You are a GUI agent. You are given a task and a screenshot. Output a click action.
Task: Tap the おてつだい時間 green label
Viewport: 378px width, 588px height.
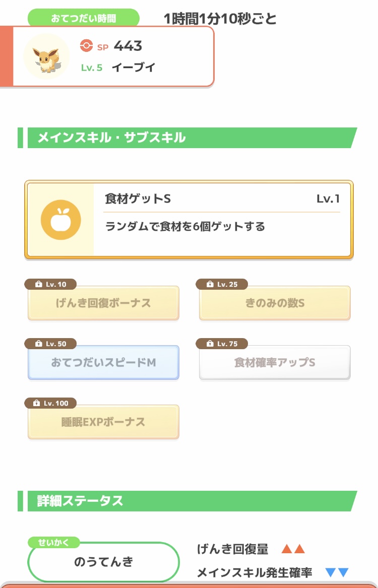pyautogui.click(x=83, y=19)
